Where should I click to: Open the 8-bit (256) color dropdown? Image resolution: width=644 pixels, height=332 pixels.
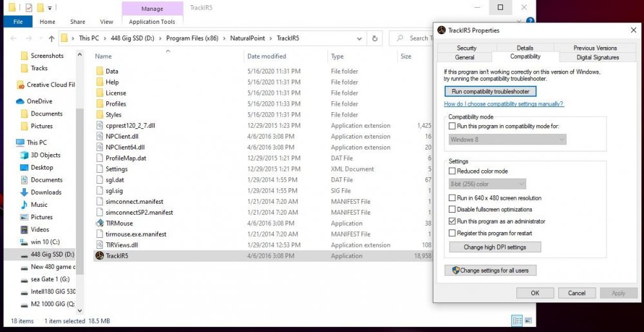pyautogui.click(x=488, y=184)
